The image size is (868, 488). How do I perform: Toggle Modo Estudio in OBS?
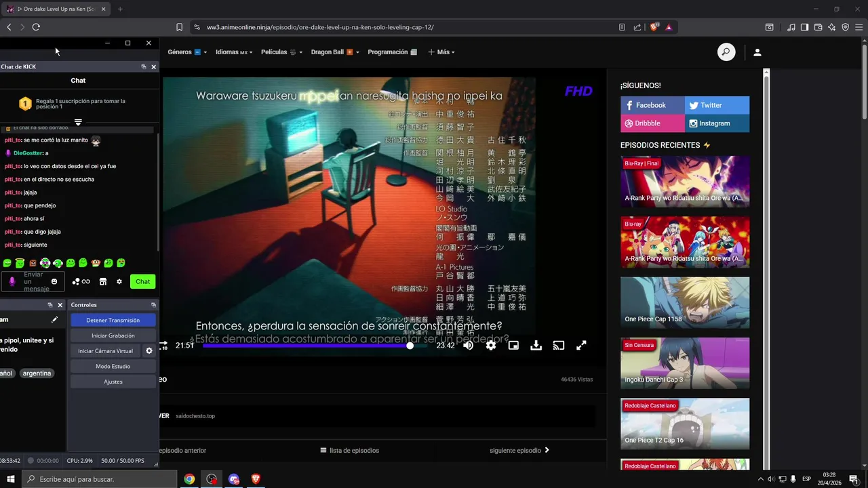tap(113, 366)
